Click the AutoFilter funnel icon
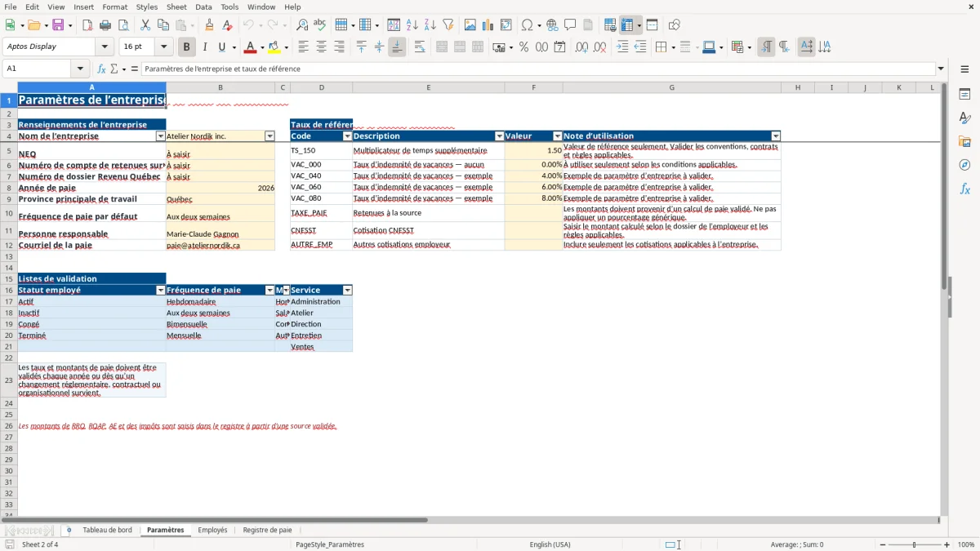Image resolution: width=980 pixels, height=551 pixels. pyautogui.click(x=448, y=25)
